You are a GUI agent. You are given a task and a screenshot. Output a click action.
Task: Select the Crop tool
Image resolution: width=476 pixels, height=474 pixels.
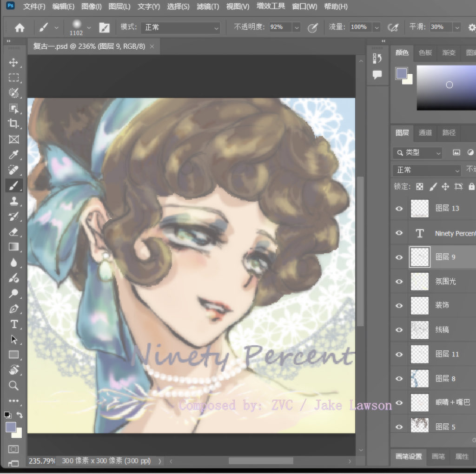pos(13,124)
